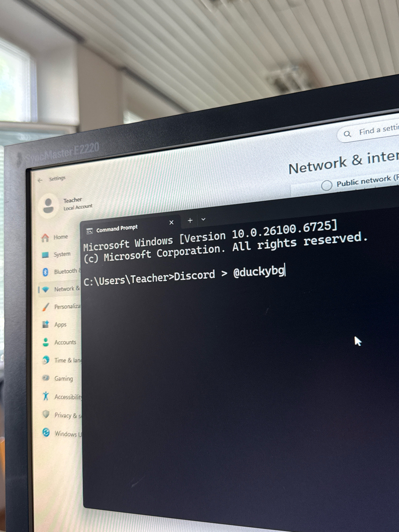This screenshot has width=399, height=532.
Task: Click the Settings window title text
Action: click(57, 178)
